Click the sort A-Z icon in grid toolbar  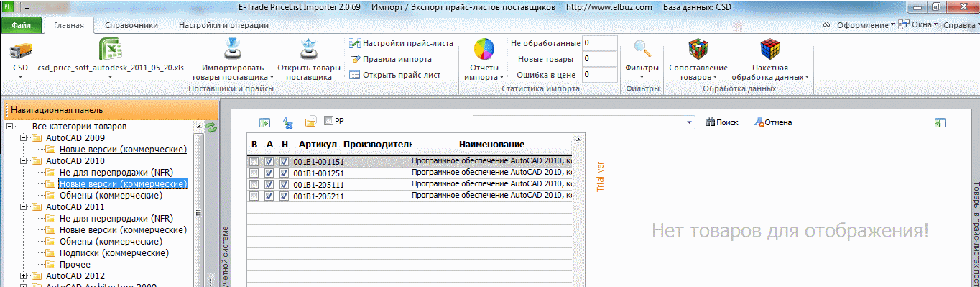[287, 122]
